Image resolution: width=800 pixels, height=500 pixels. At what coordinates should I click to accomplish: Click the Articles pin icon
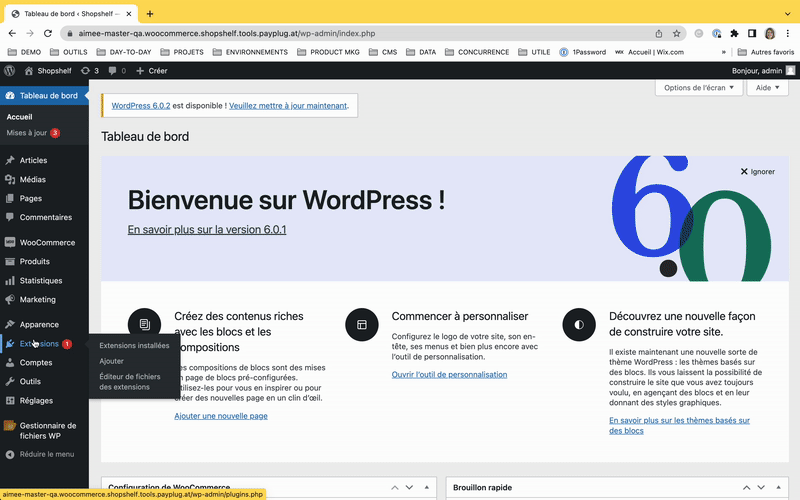pos(10,160)
